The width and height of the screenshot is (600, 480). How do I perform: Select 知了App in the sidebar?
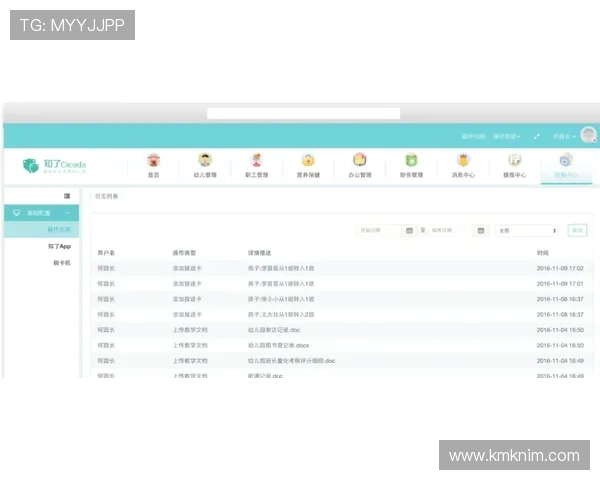click(x=59, y=246)
